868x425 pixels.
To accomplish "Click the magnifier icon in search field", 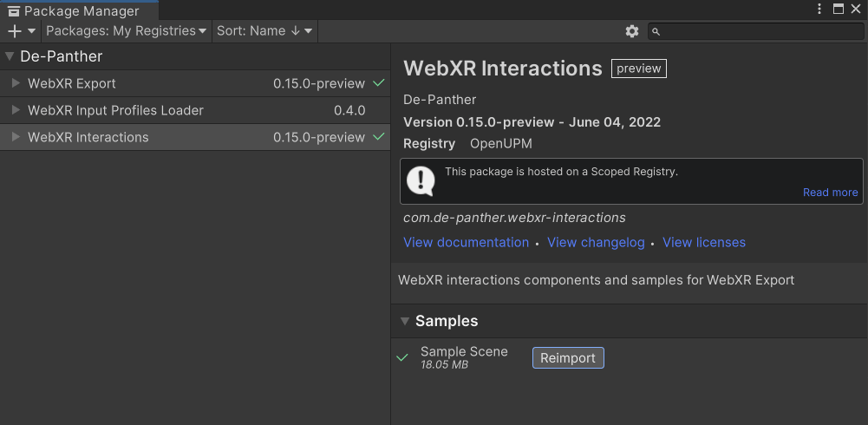I will coord(656,32).
